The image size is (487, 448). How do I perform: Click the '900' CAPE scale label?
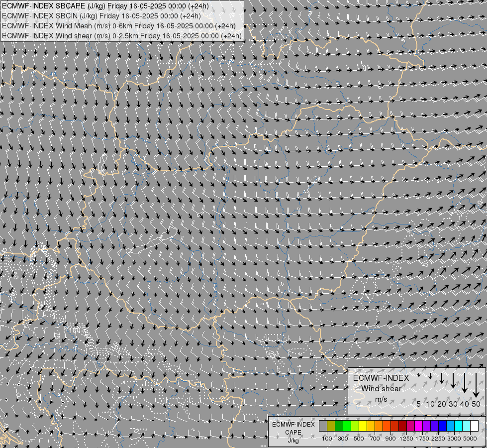[x=390, y=439]
